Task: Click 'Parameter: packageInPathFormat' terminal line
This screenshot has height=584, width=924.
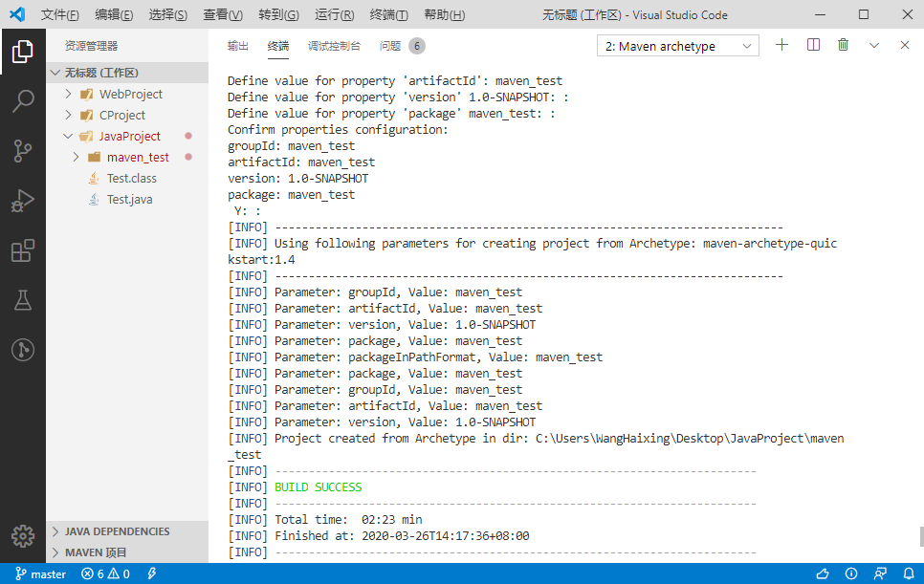Action: [438, 357]
